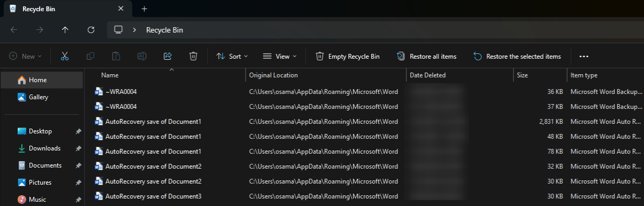Click the Music note icon in sidebar

coord(22,200)
